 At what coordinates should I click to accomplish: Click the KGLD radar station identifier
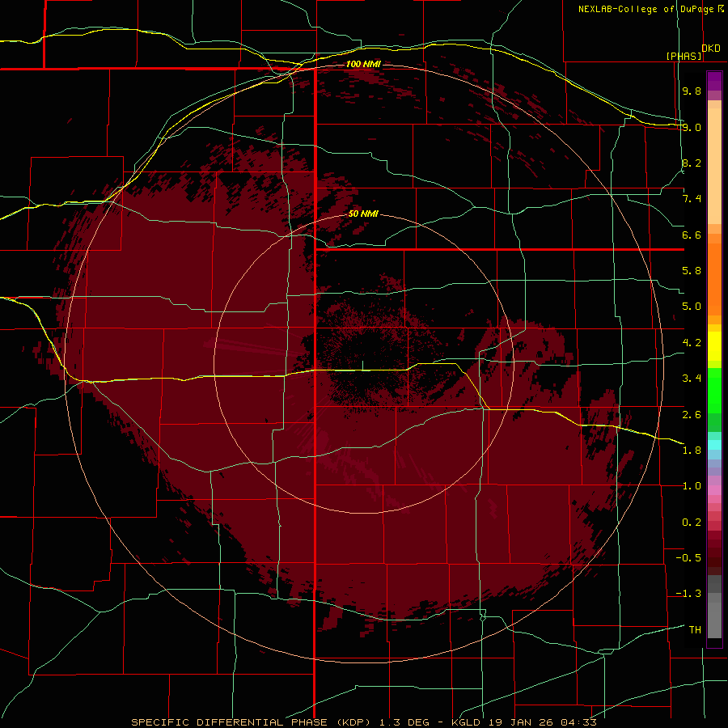[466, 722]
